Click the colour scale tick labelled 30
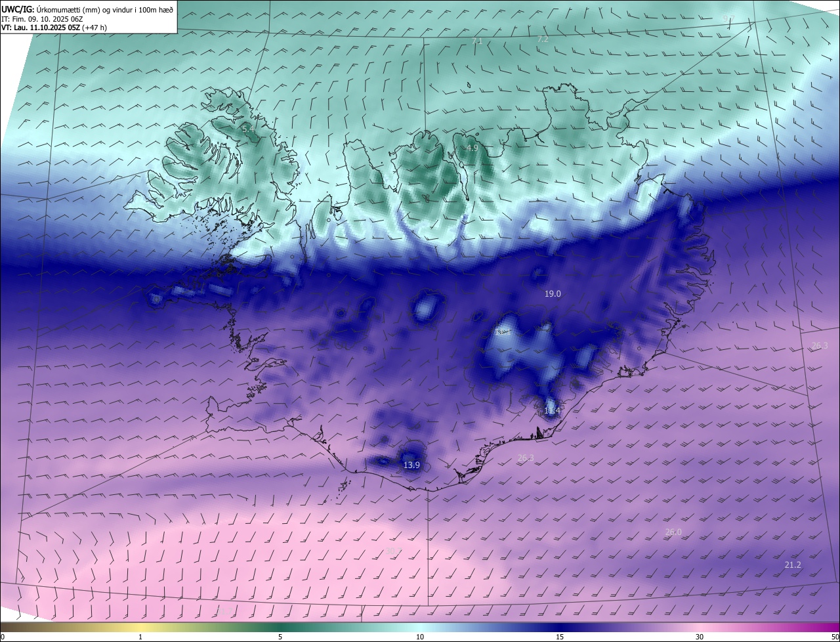 tap(700, 637)
